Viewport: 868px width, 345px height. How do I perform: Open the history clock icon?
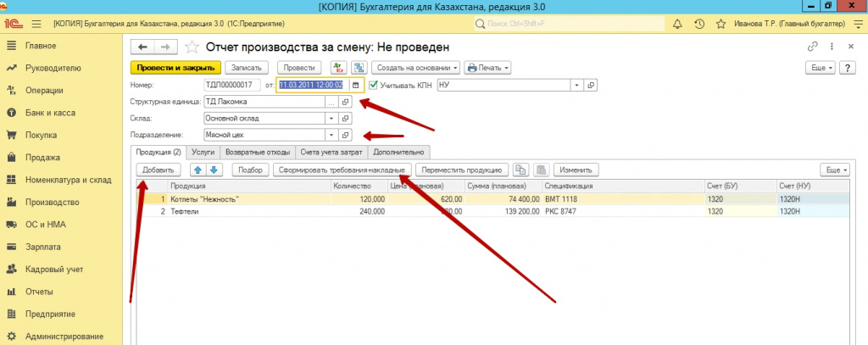tap(699, 24)
